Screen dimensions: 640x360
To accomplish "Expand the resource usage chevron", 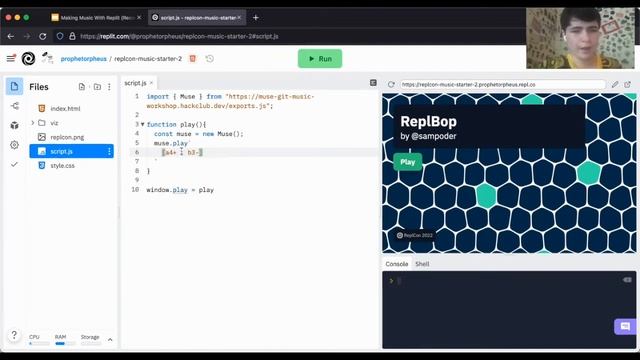I will [x=110, y=339].
